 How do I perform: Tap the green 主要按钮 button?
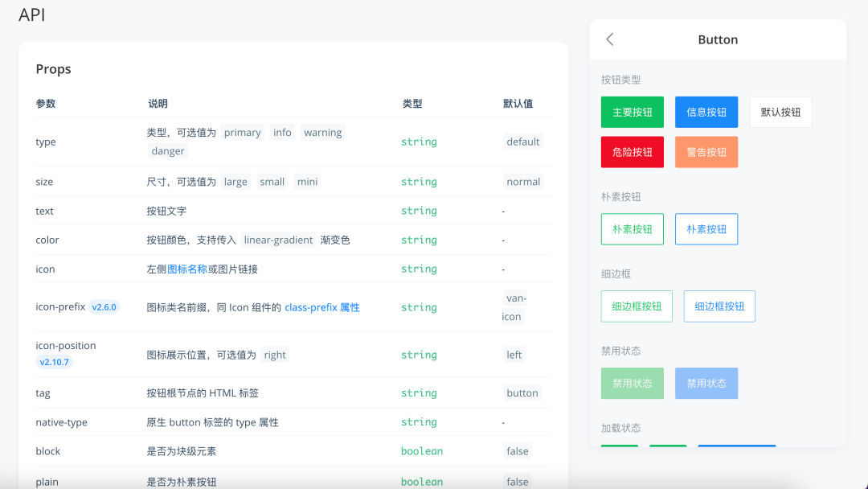pyautogui.click(x=633, y=113)
